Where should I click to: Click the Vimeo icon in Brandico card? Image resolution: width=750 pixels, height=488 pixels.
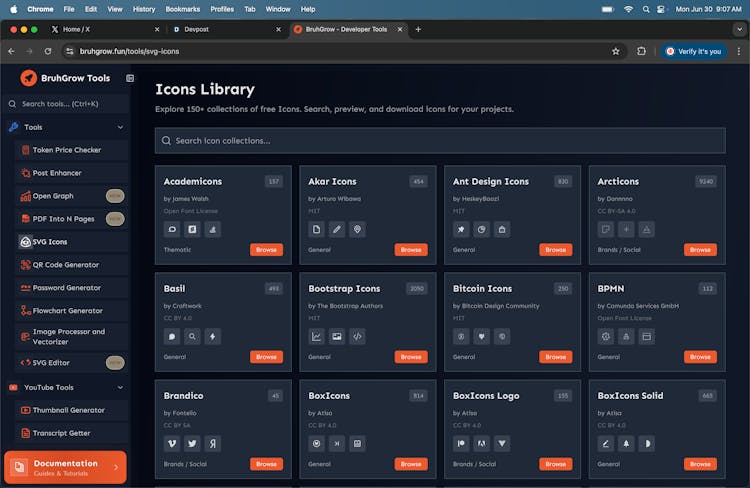pos(172,443)
